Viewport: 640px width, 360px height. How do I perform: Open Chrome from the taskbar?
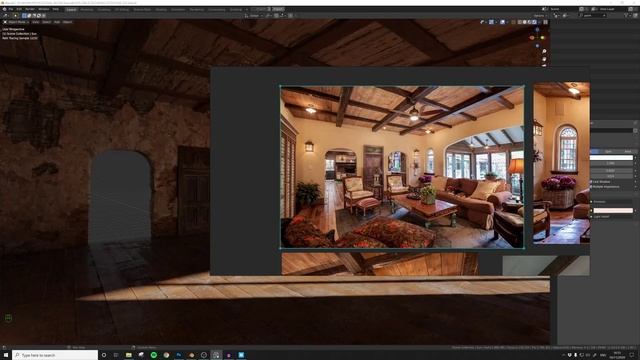click(166, 355)
